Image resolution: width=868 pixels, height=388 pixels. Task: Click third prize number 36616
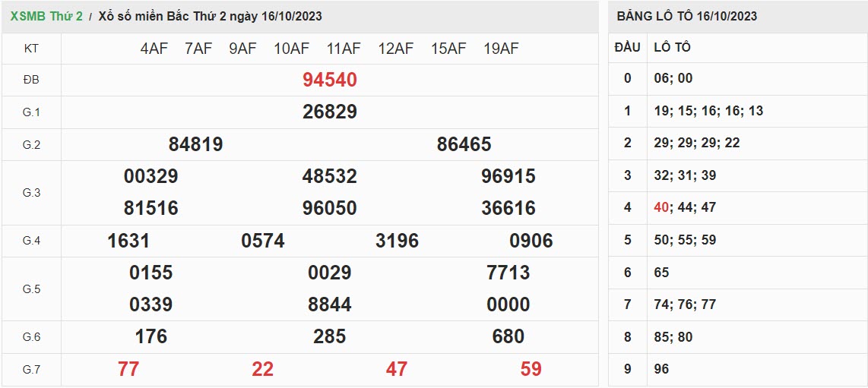[508, 208]
